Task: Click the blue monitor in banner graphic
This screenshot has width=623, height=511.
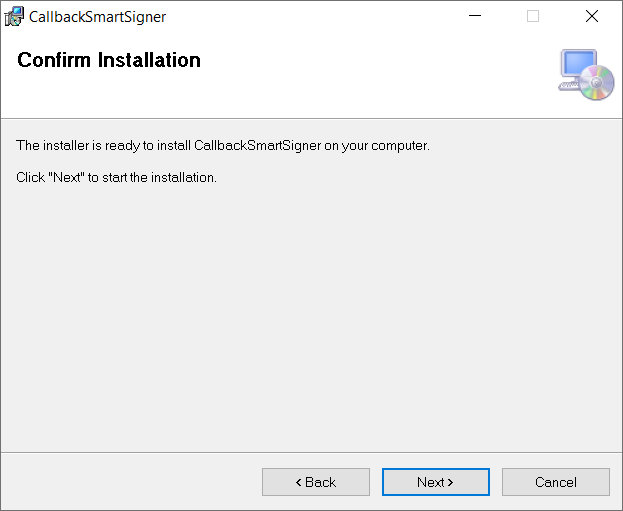Action: click(578, 64)
